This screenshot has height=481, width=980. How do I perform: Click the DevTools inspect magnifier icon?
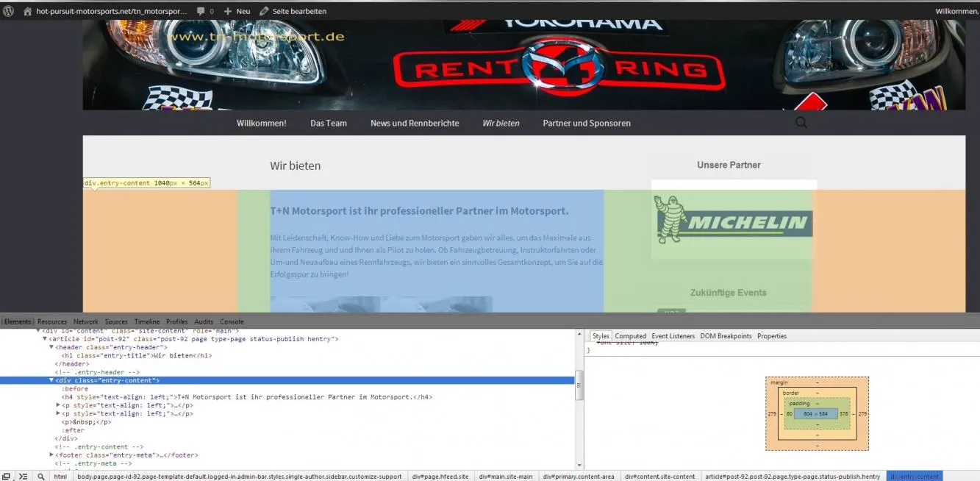pos(41,477)
